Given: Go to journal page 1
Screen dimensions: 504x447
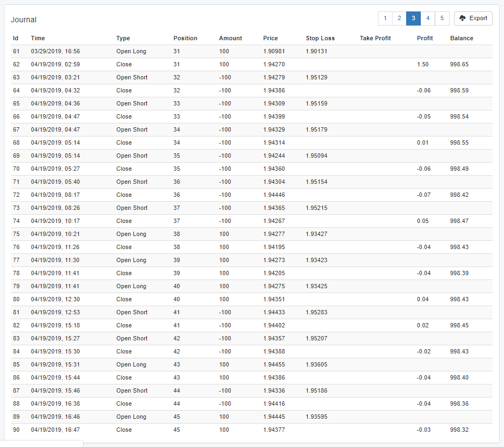Looking at the screenshot, I should click(x=385, y=18).
